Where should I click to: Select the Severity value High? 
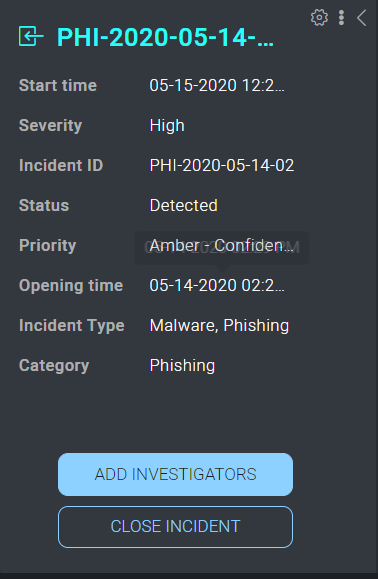tap(167, 126)
